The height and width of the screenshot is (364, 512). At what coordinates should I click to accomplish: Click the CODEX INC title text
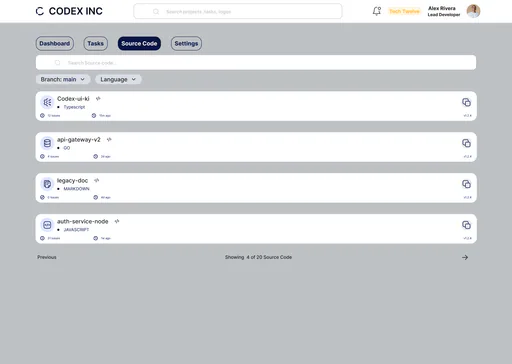pyautogui.click(x=76, y=11)
